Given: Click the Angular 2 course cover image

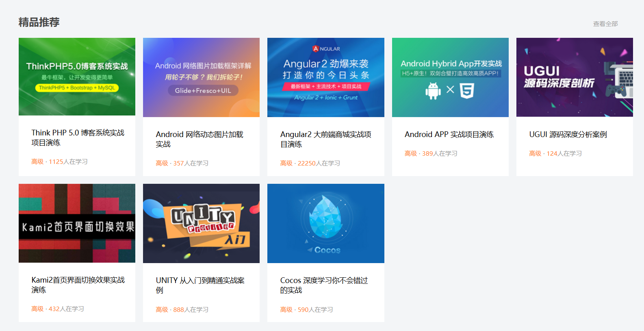Looking at the screenshot, I should point(325,77).
